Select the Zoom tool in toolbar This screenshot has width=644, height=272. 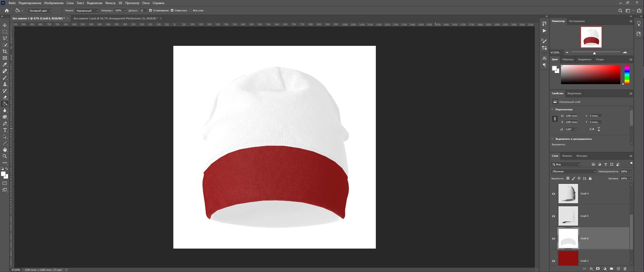(5, 156)
